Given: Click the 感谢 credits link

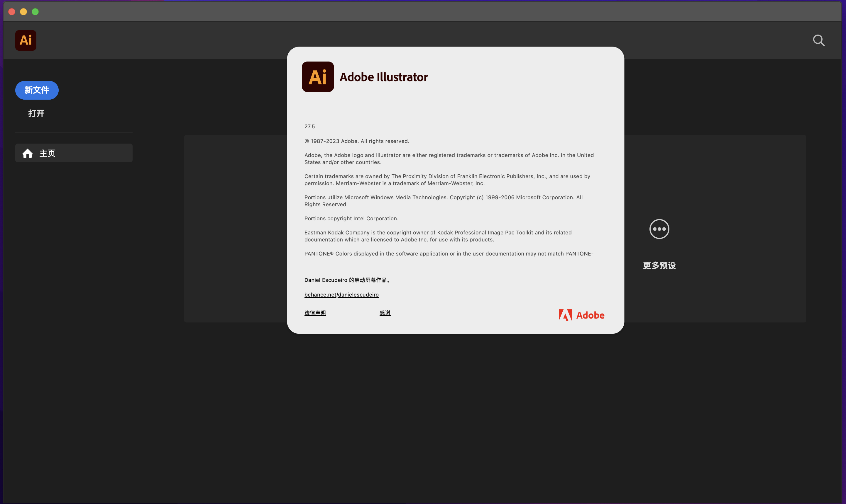Looking at the screenshot, I should (x=385, y=313).
